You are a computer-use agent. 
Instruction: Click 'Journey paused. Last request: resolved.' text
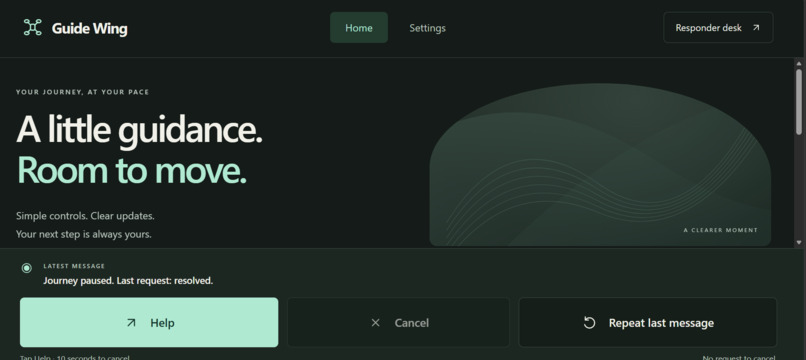pos(128,281)
